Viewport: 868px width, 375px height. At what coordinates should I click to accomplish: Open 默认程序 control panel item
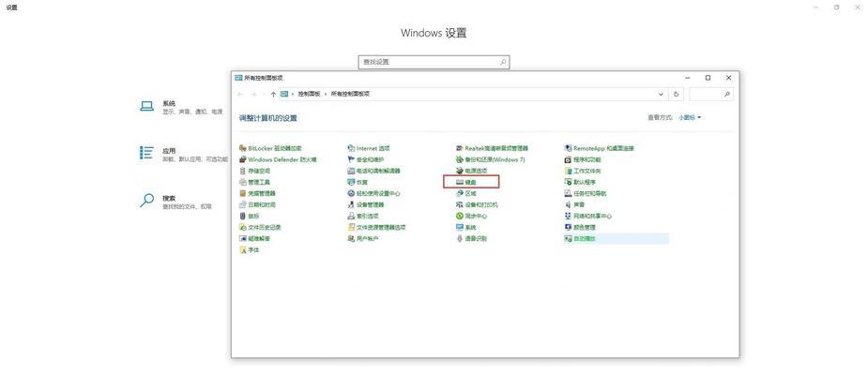pyautogui.click(x=580, y=182)
